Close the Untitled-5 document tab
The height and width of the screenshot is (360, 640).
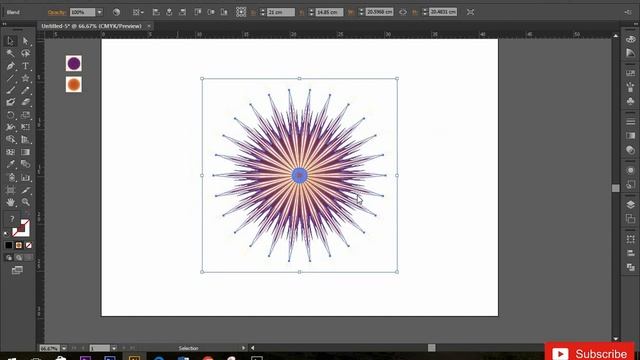pos(149,26)
